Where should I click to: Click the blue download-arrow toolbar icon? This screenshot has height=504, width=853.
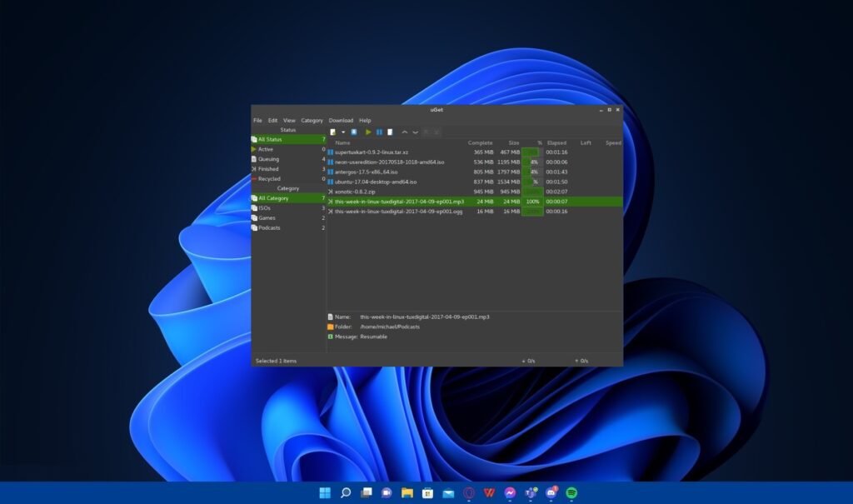tap(354, 132)
